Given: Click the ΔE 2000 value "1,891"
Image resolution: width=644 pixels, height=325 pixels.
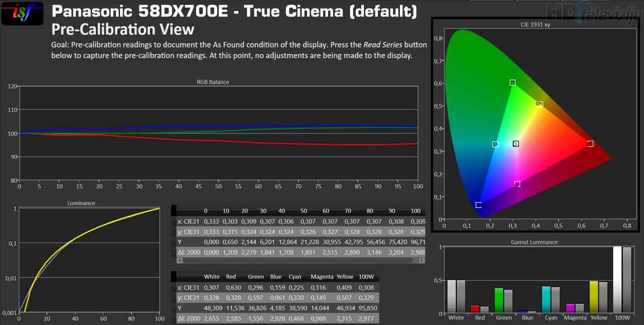Looking at the screenshot, I should [x=308, y=251].
